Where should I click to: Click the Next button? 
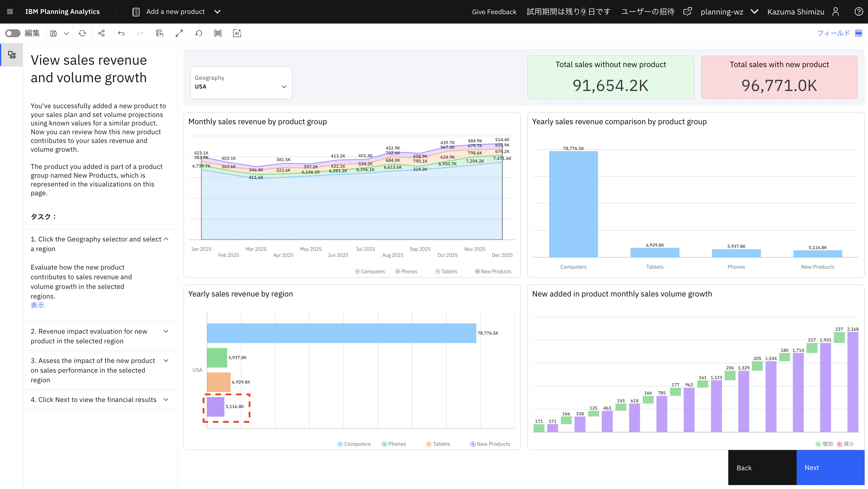tap(830, 468)
